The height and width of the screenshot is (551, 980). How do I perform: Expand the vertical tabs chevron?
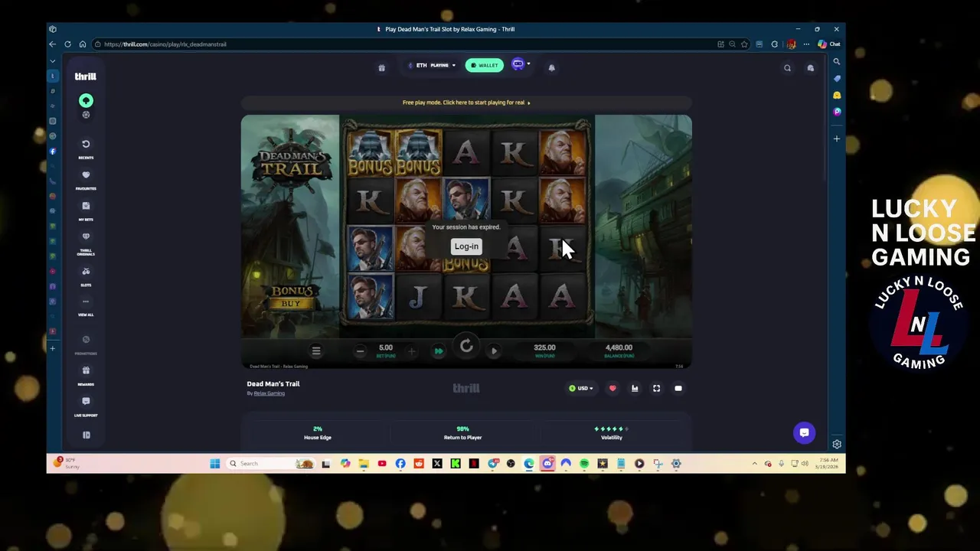coord(52,60)
